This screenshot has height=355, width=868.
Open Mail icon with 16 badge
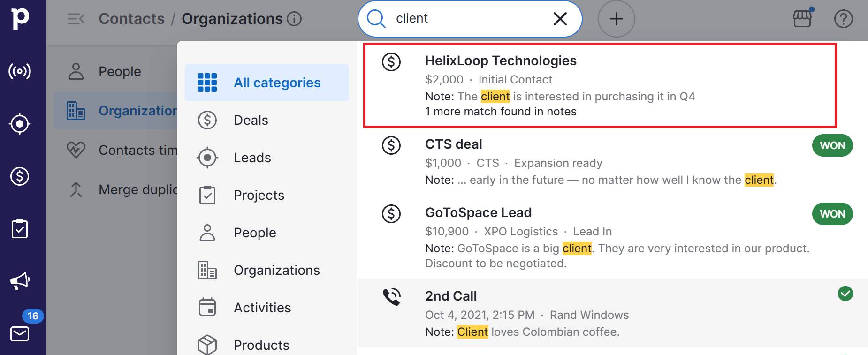click(20, 334)
